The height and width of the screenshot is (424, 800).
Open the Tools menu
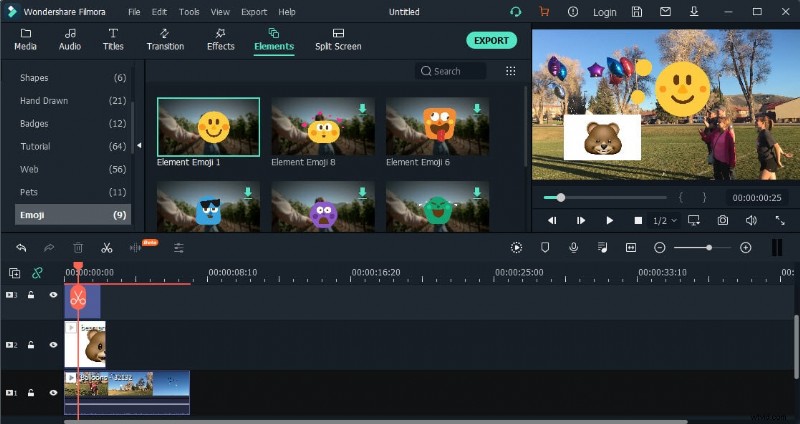click(189, 12)
